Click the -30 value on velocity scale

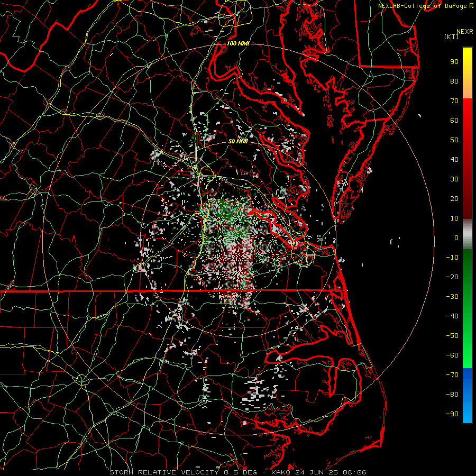452,297
